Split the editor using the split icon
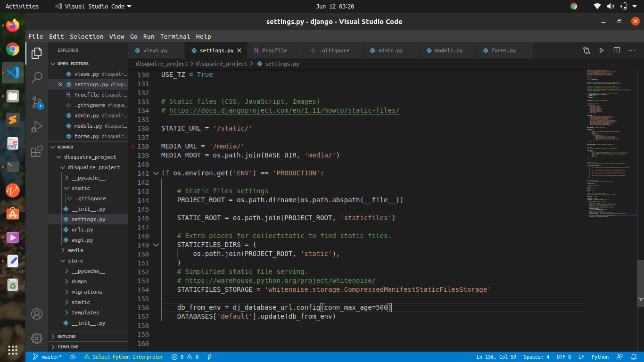 click(617, 50)
